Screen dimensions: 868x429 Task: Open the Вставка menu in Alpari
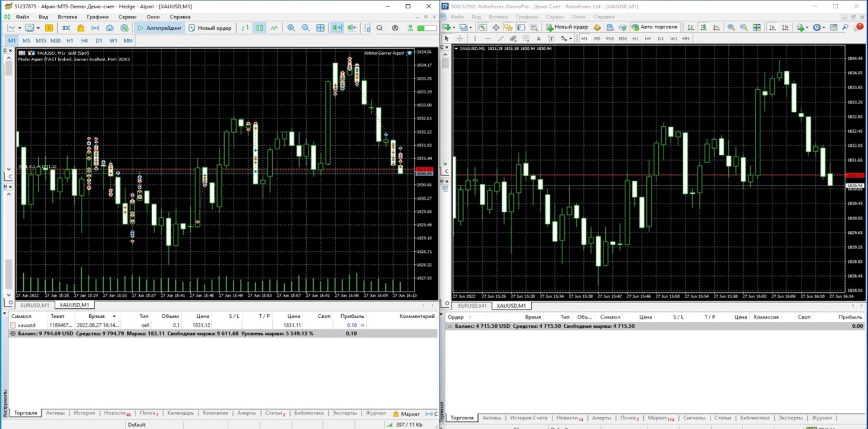pos(67,17)
